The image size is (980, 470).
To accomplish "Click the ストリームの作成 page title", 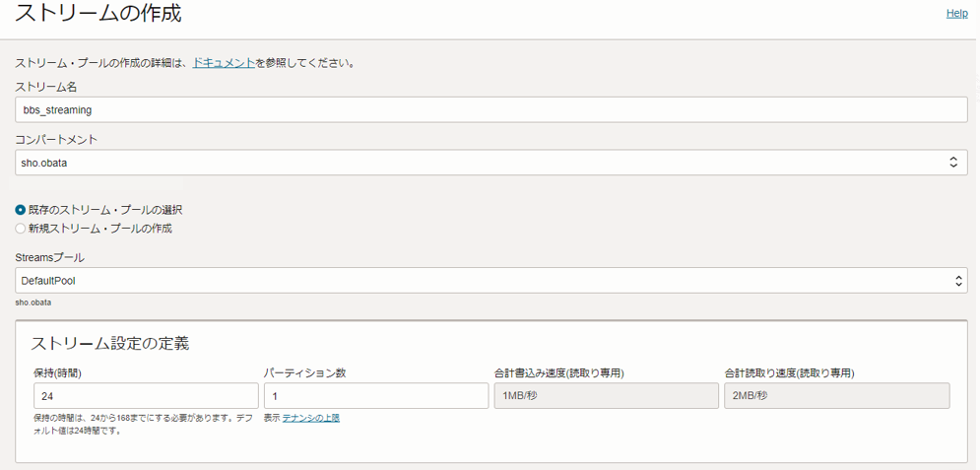I will point(98,14).
